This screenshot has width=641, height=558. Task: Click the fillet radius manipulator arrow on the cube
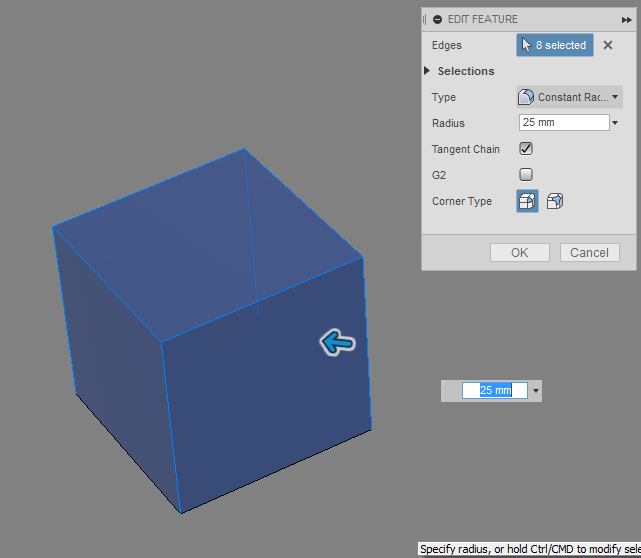338,343
